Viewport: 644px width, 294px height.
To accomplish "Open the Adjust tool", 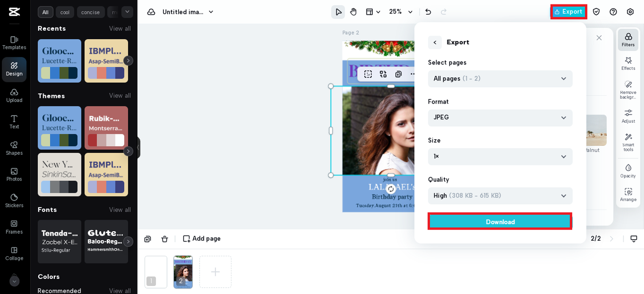I will (628, 116).
